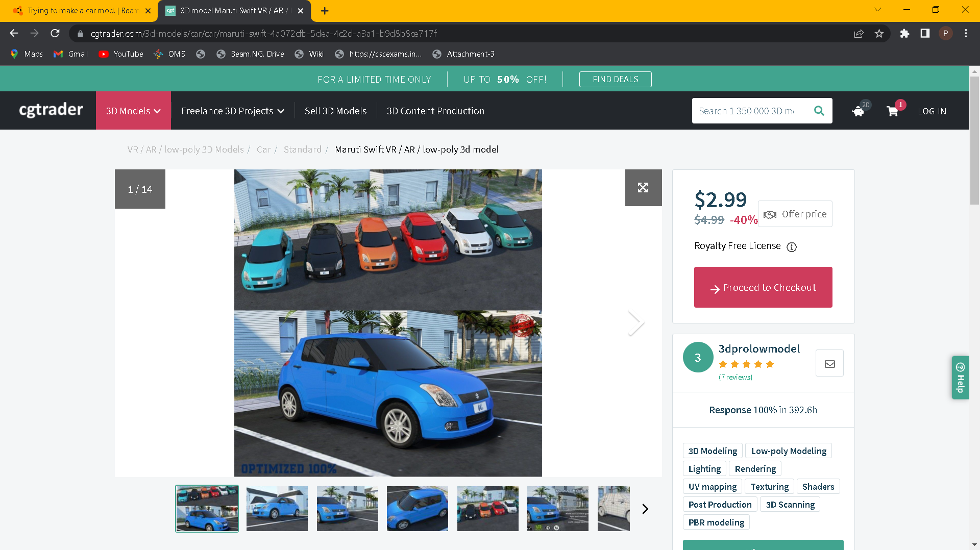This screenshot has width=980, height=550.
Task: Select the second thumbnail of blue car
Action: point(277,509)
